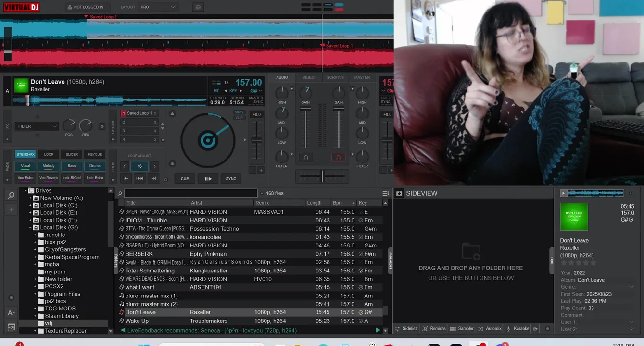Switch mixer to the SCRATCH tab
Screen dimensions: 644x346
tap(336, 77)
